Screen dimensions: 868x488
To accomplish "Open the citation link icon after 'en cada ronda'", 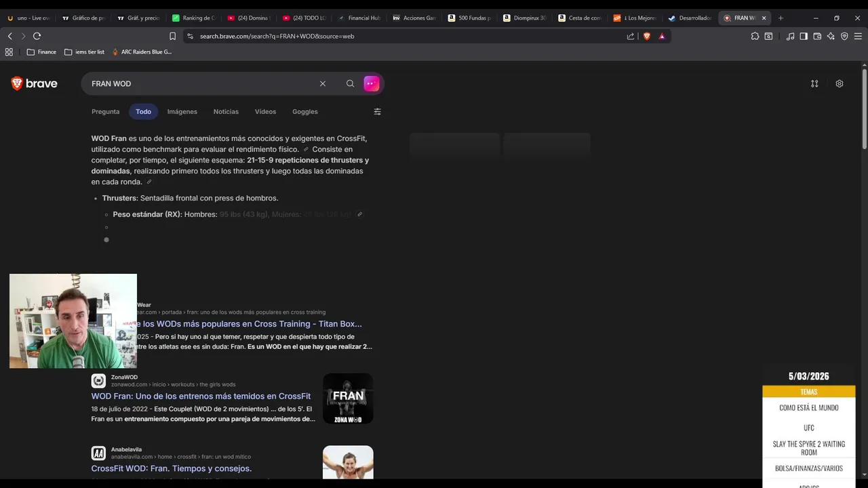I will pyautogui.click(x=149, y=182).
